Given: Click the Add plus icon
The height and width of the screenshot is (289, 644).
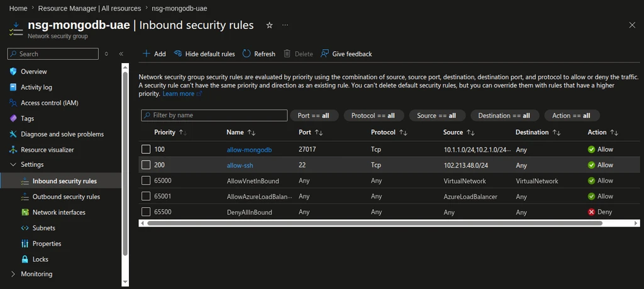Looking at the screenshot, I should click(x=146, y=54).
